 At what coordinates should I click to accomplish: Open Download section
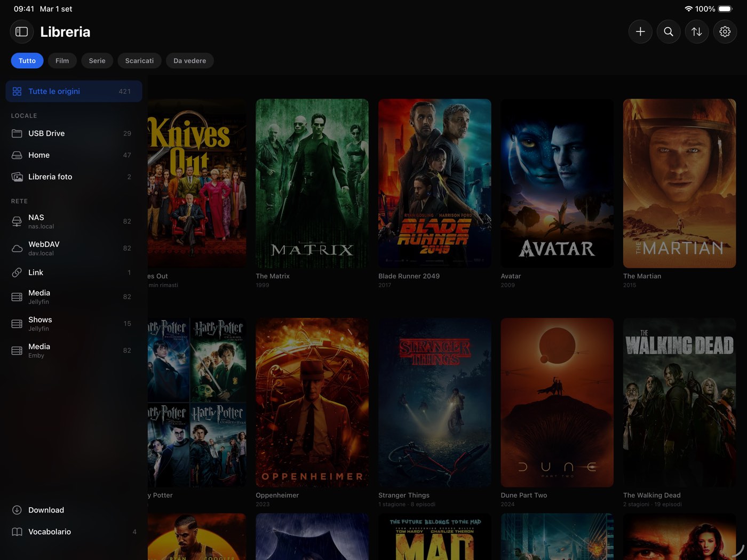(74, 510)
